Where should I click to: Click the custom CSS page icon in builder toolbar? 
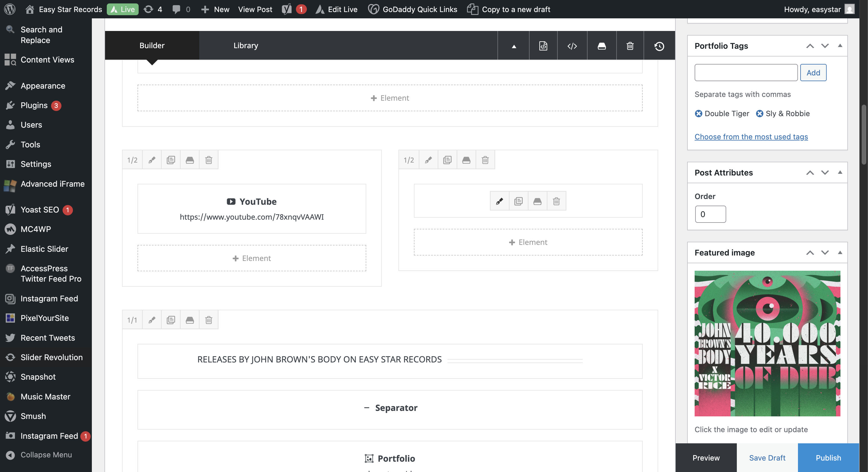(543, 46)
